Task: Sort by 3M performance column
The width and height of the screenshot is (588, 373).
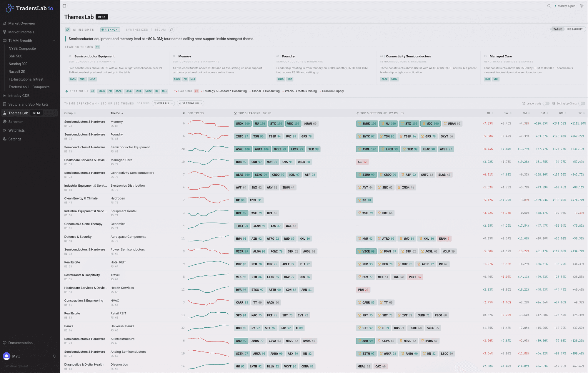Action: coord(544,113)
